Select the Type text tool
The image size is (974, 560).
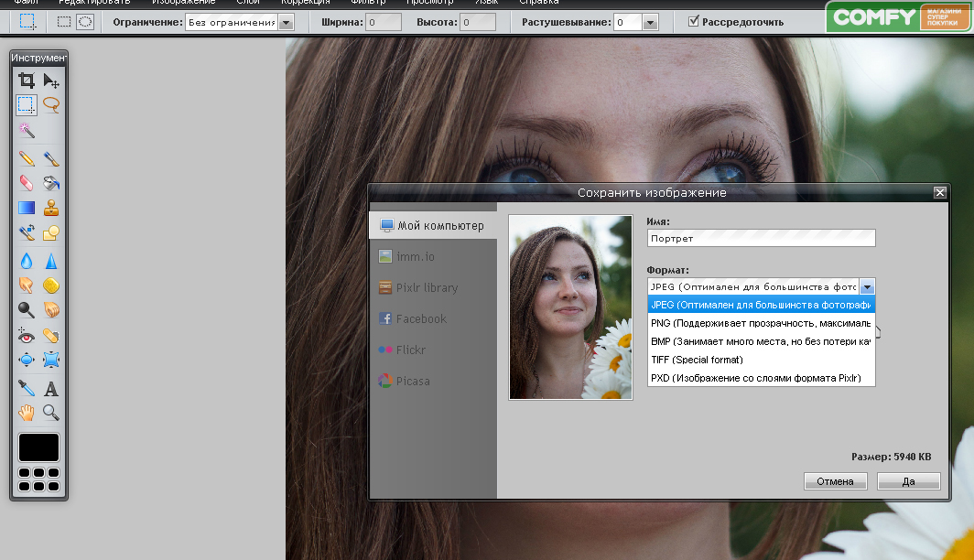point(51,388)
